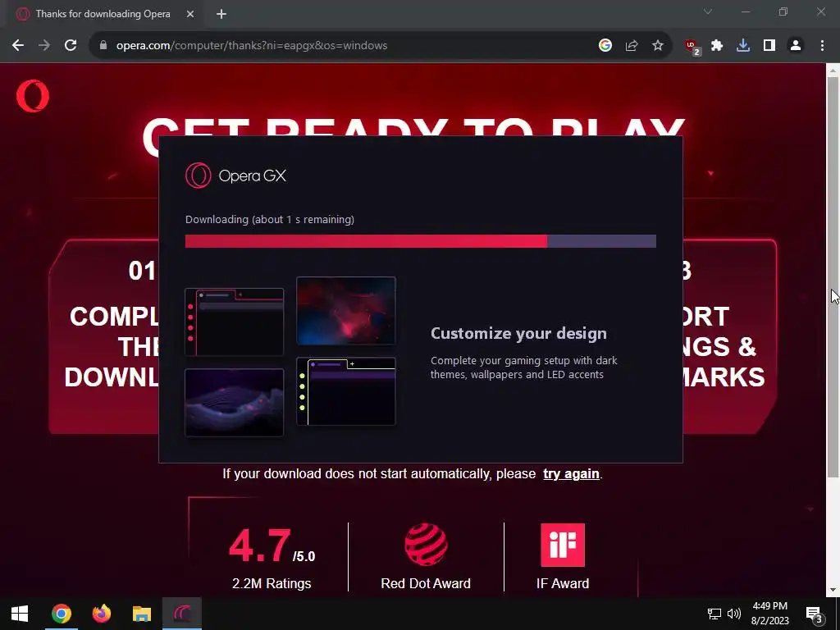Click the Google icon in address bar
The image size is (840, 630).
[605, 46]
